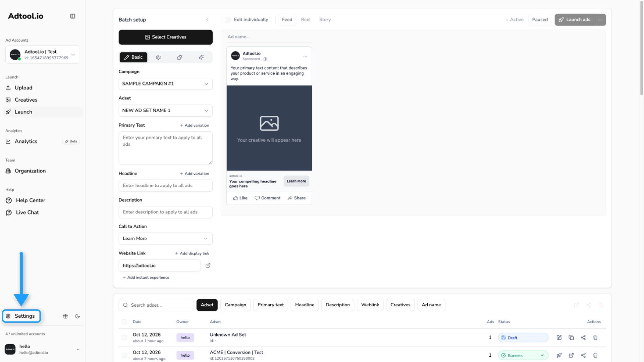644x362 pixels.
Task: Expand the Adtool.io | Test ad account selector
Action: pyautogui.click(x=43, y=55)
